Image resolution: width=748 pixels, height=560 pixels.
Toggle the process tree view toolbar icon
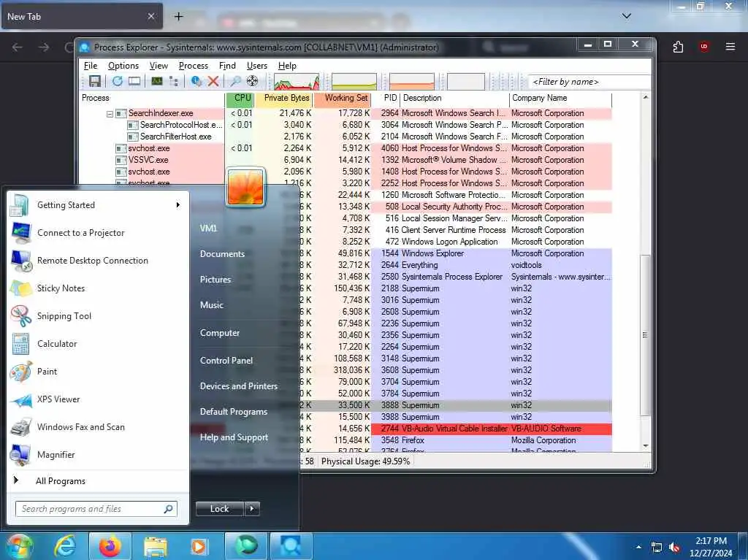(x=174, y=81)
